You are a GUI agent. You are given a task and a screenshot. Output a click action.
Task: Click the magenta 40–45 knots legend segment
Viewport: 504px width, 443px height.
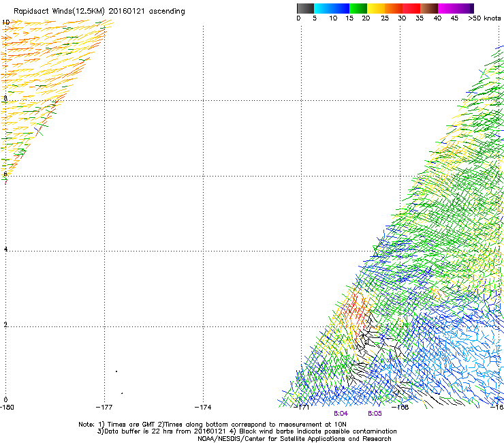click(x=447, y=8)
